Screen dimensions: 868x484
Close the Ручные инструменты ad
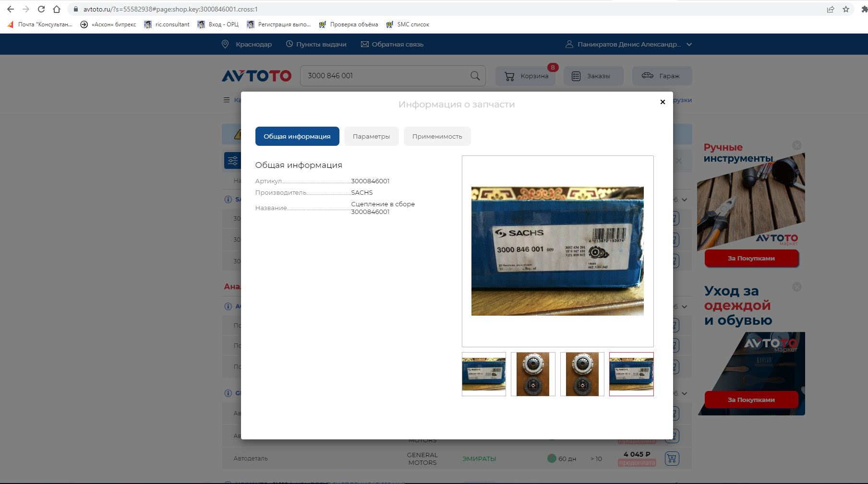point(797,145)
